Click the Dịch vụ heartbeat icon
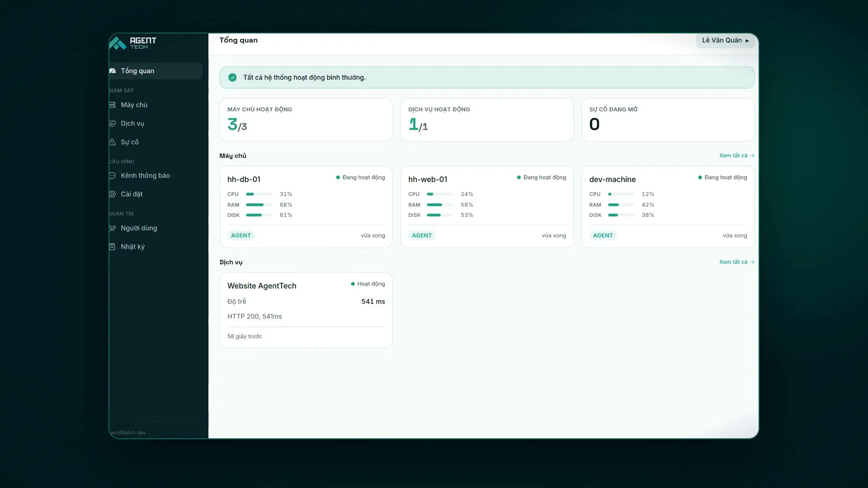This screenshot has width=868, height=488. pos(113,123)
